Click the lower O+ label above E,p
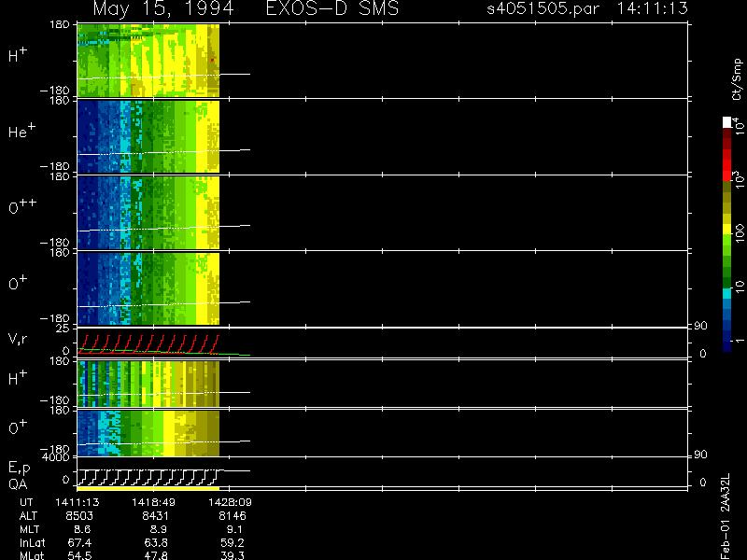747x560 pixels. click(18, 427)
